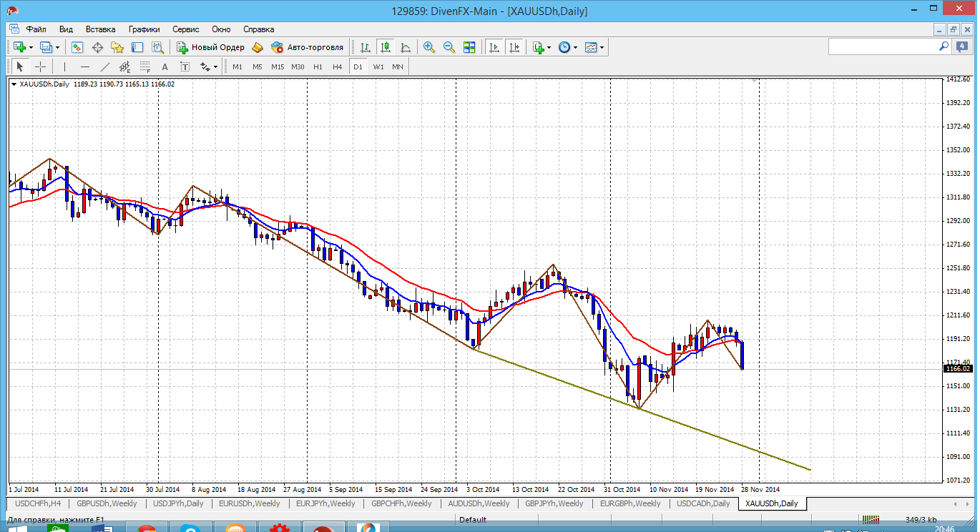Toggle Авто-торговля on or off
This screenshot has height=532, width=980.
pyautogui.click(x=308, y=47)
